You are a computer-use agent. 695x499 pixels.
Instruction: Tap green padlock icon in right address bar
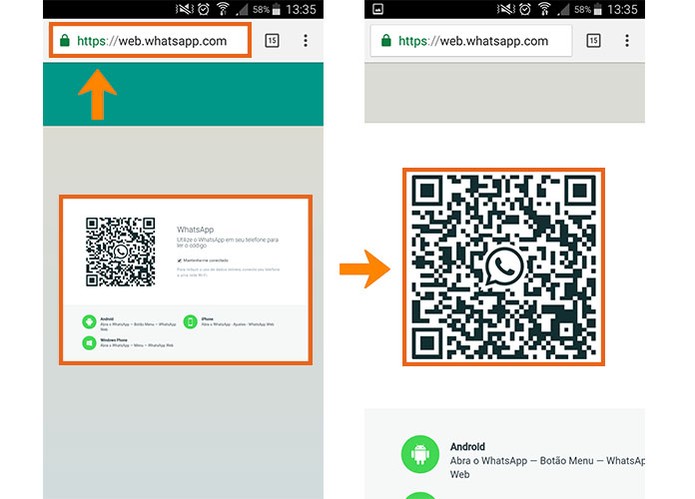(386, 40)
